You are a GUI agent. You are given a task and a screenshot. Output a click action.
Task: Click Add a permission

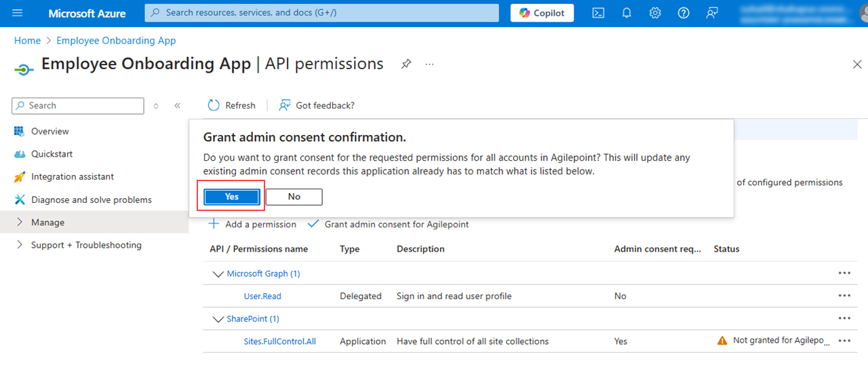pos(252,224)
